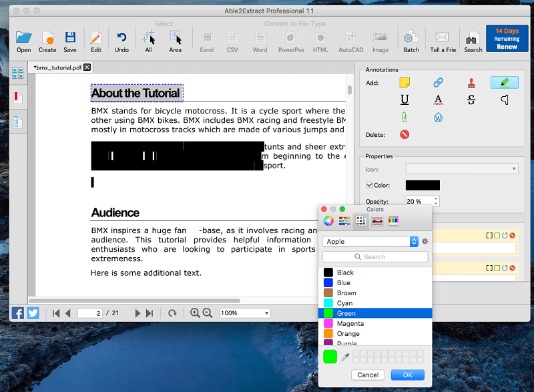Screen dimensions: 534x392
Task: Add a watermark annotation
Action: [438, 118]
